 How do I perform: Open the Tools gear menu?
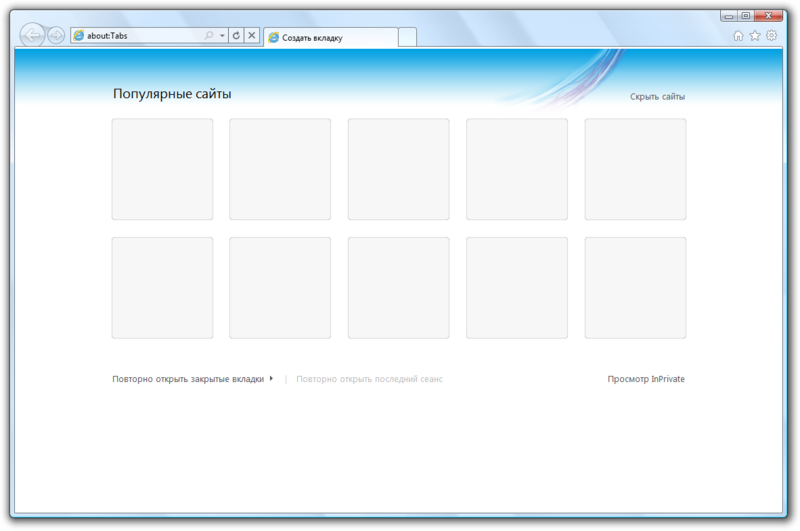point(771,35)
